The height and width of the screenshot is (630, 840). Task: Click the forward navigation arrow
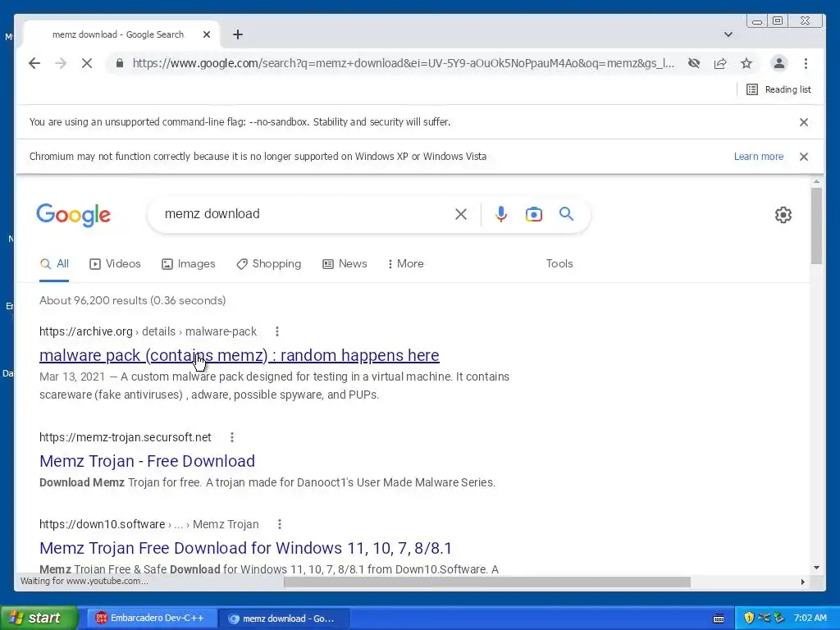(61, 63)
